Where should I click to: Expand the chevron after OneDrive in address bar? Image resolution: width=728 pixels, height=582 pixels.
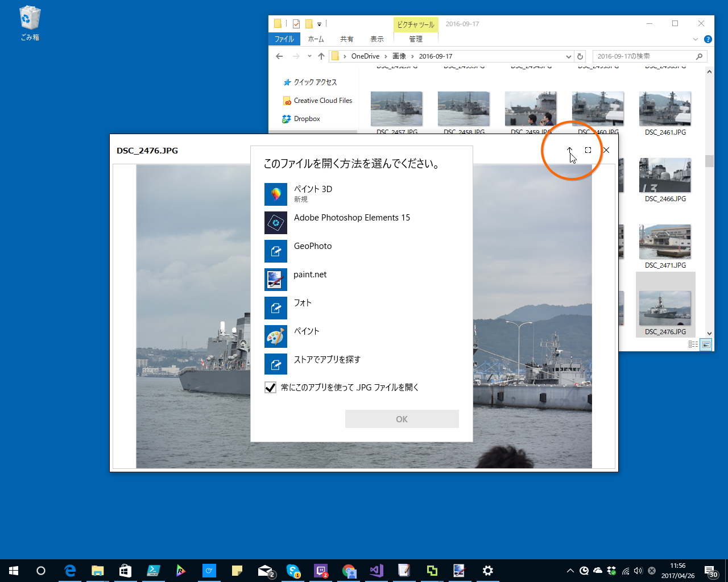386,56
